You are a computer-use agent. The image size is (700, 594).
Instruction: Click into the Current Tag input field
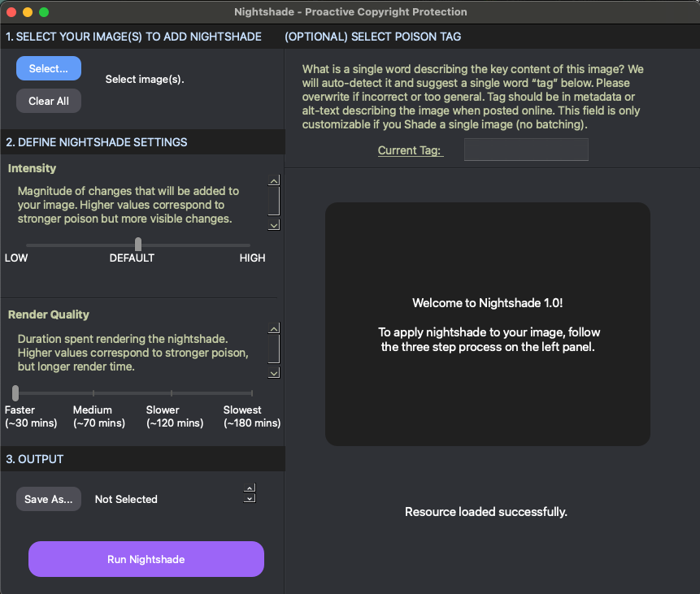coord(526,150)
